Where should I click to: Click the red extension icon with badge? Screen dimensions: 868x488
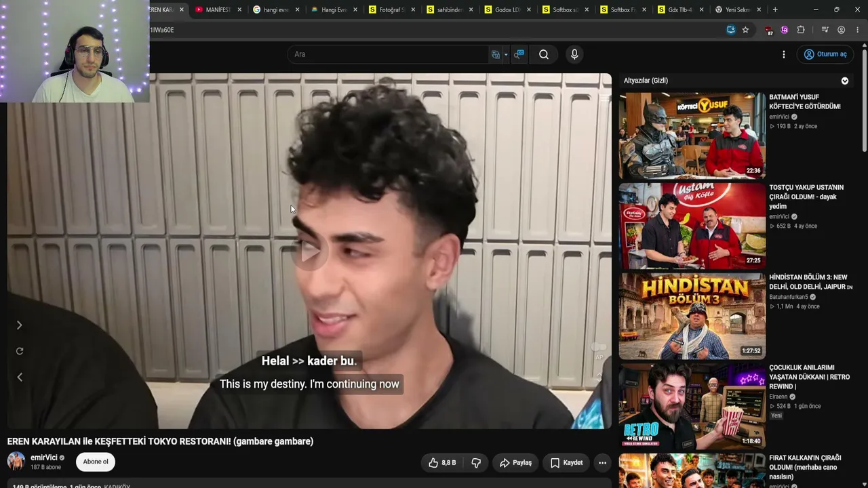(x=768, y=30)
